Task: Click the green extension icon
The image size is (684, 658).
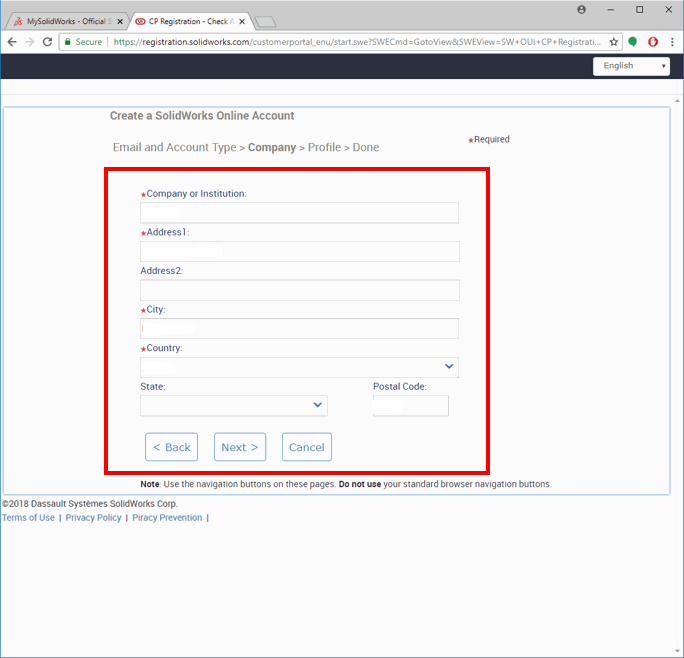Action: coord(633,42)
